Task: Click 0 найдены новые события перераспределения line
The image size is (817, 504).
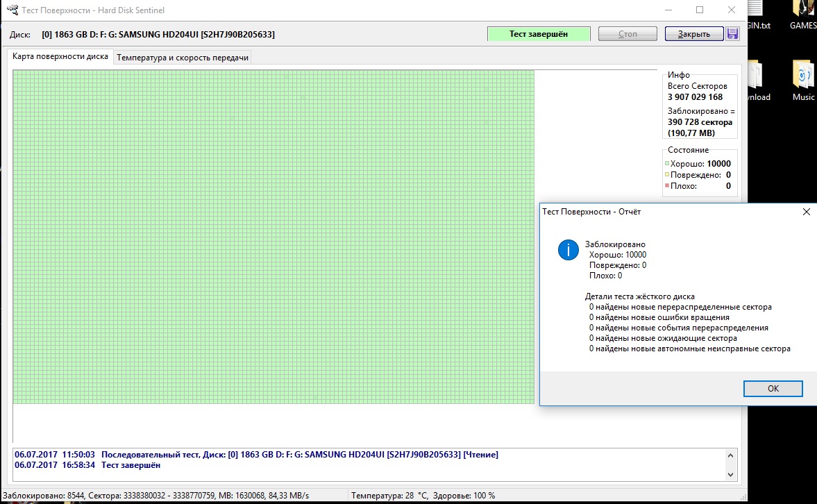Action: 678,328
